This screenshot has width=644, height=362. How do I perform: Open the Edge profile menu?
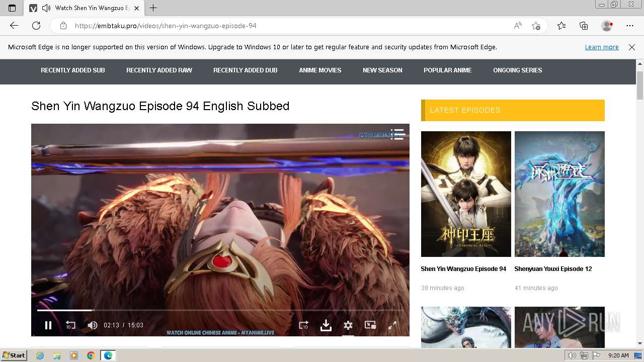pyautogui.click(x=607, y=26)
